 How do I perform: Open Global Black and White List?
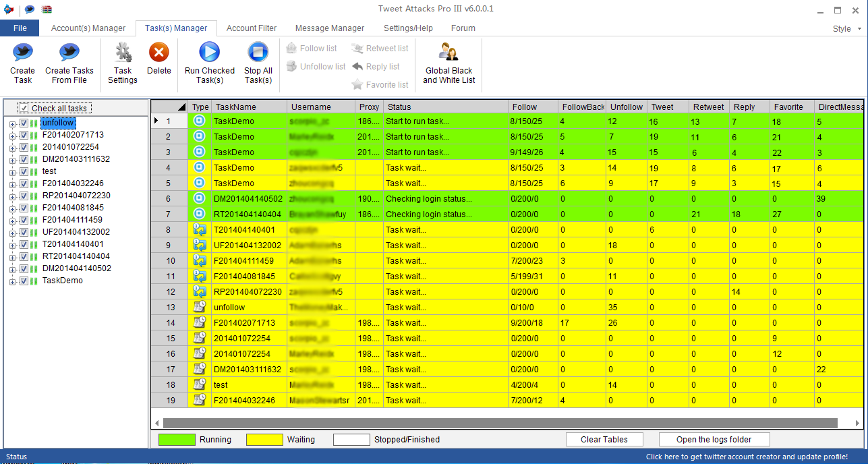[449, 53]
